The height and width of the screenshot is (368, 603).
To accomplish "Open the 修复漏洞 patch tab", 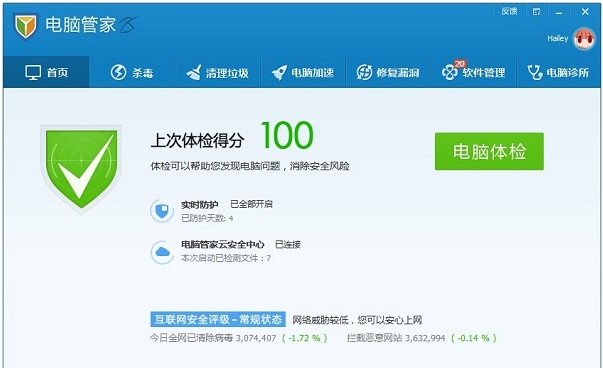I will tap(388, 72).
